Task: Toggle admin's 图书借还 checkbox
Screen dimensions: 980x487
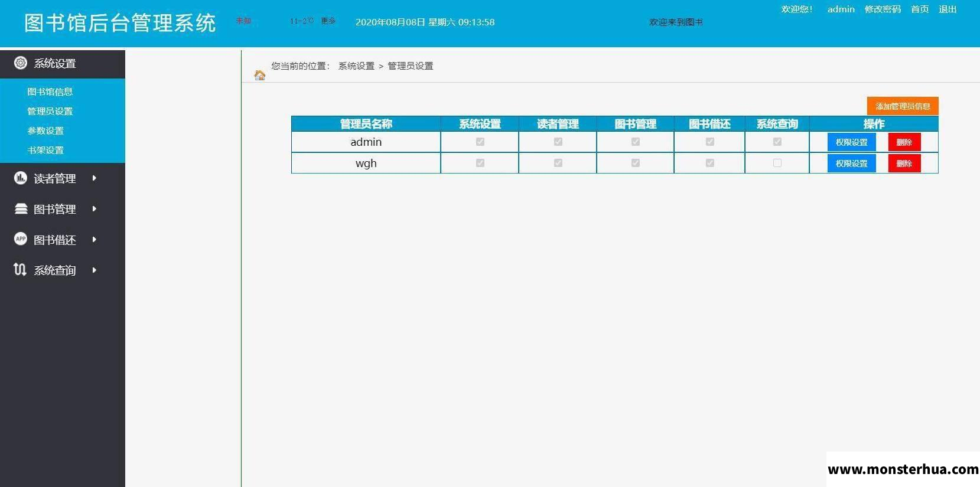Action: click(710, 142)
